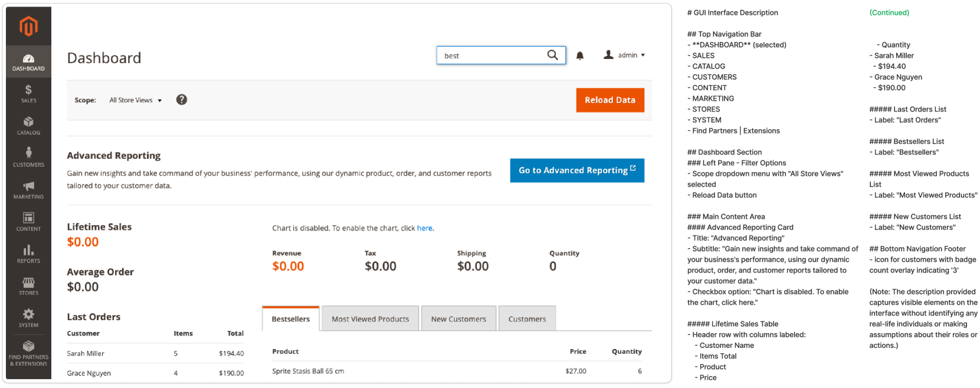Click the Reload Data button
This screenshot has width=980, height=388.
click(x=609, y=100)
